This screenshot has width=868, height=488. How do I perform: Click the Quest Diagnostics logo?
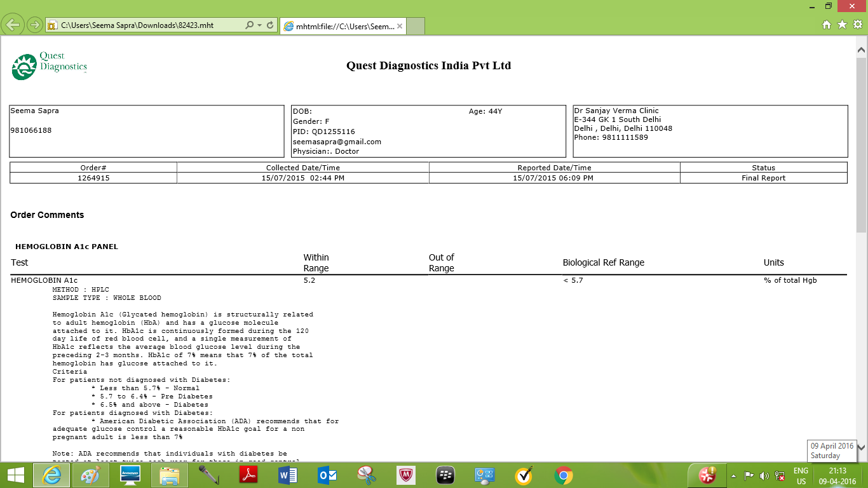[49, 66]
